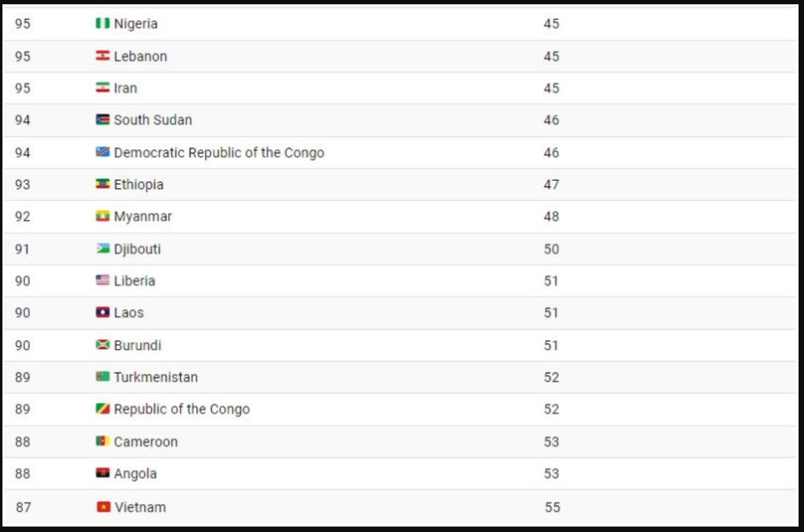The height and width of the screenshot is (532, 804).
Task: Click the South Sudan flag icon
Action: tap(102, 120)
